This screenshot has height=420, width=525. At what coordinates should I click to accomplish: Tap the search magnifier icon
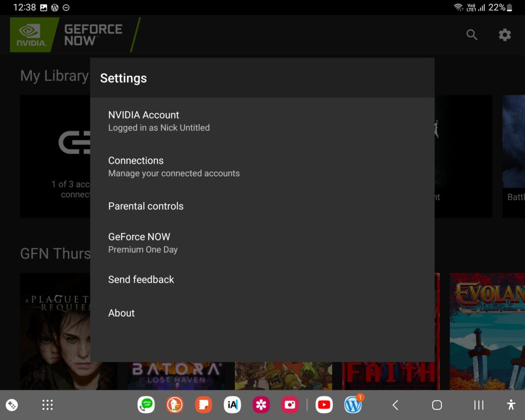pyautogui.click(x=472, y=35)
